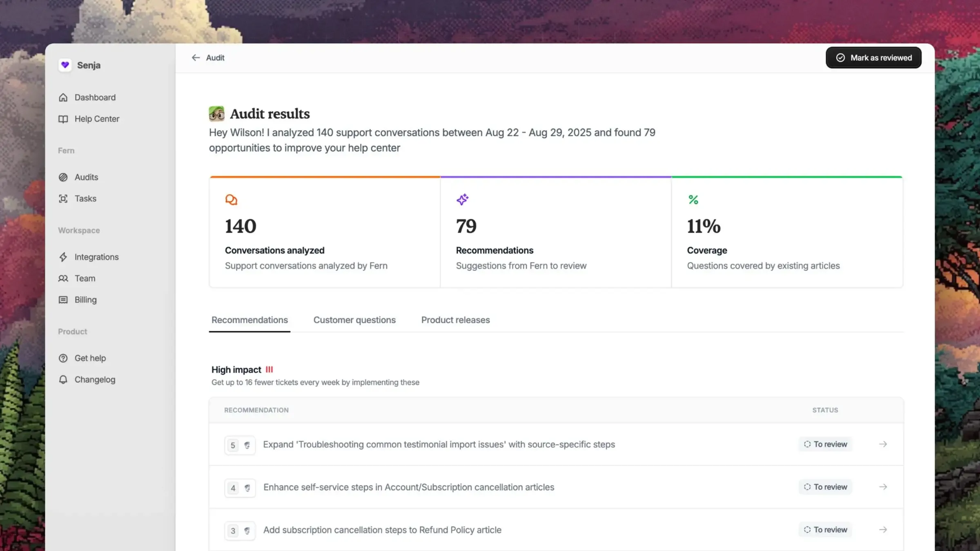Open the testimonial import issues recommendation arrow
This screenshot has height=551, width=980.
[x=883, y=444]
